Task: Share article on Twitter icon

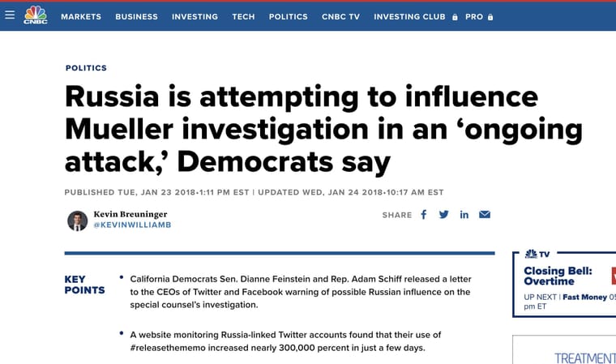Action: [444, 215]
